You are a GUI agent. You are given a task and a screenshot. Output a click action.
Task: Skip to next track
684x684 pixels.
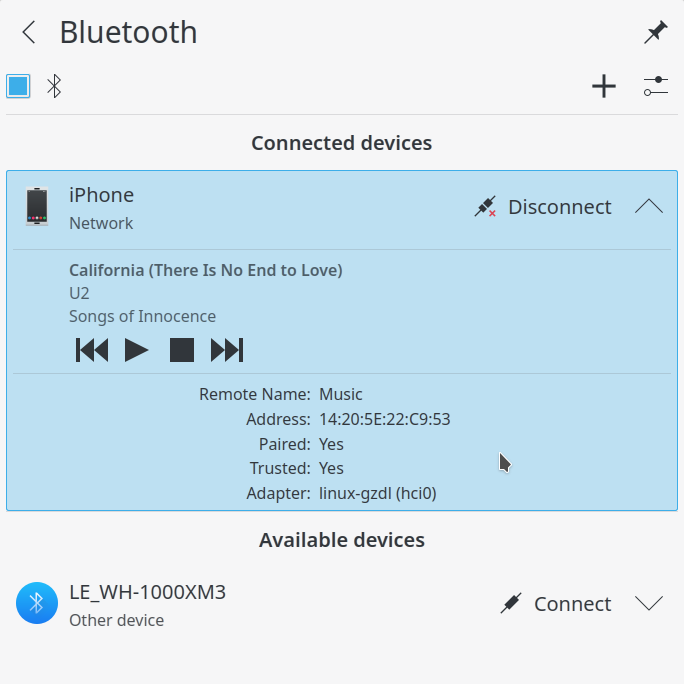click(227, 350)
